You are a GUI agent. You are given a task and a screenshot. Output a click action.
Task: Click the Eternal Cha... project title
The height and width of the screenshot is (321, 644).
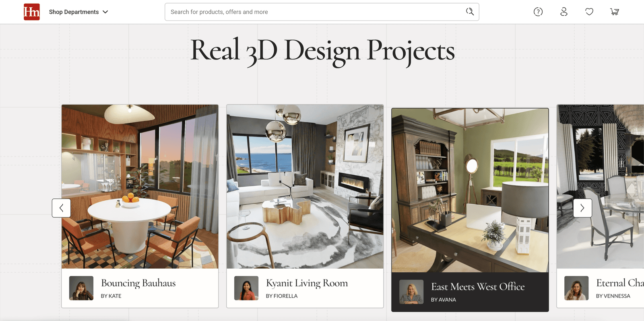[x=620, y=283]
